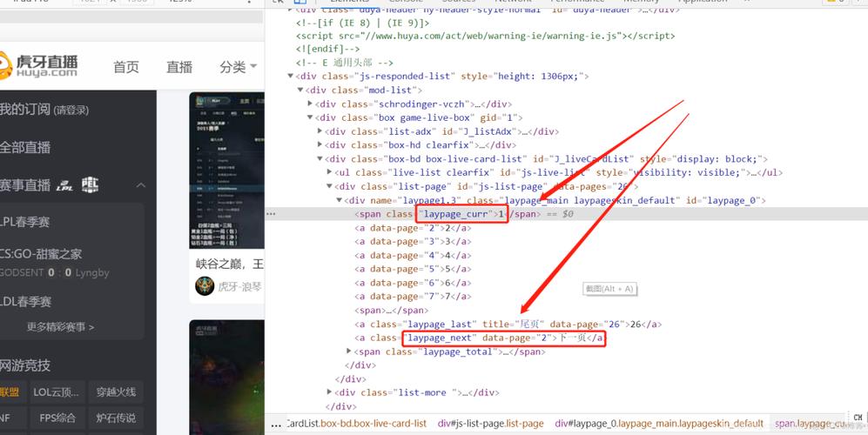Collapse the laypage_main laypage_0 div node
The height and width of the screenshot is (435, 868).
(340, 200)
